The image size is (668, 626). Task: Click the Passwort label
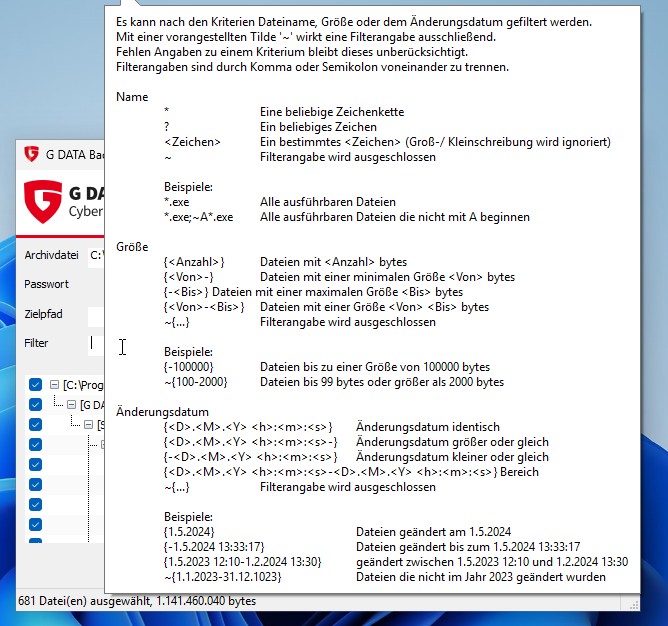[46, 284]
